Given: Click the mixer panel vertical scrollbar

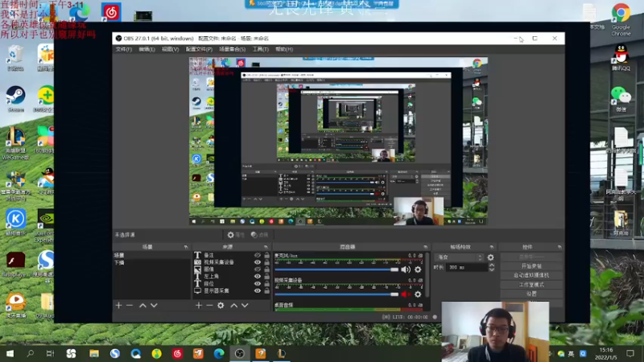Looking at the screenshot, I should 428,275.
